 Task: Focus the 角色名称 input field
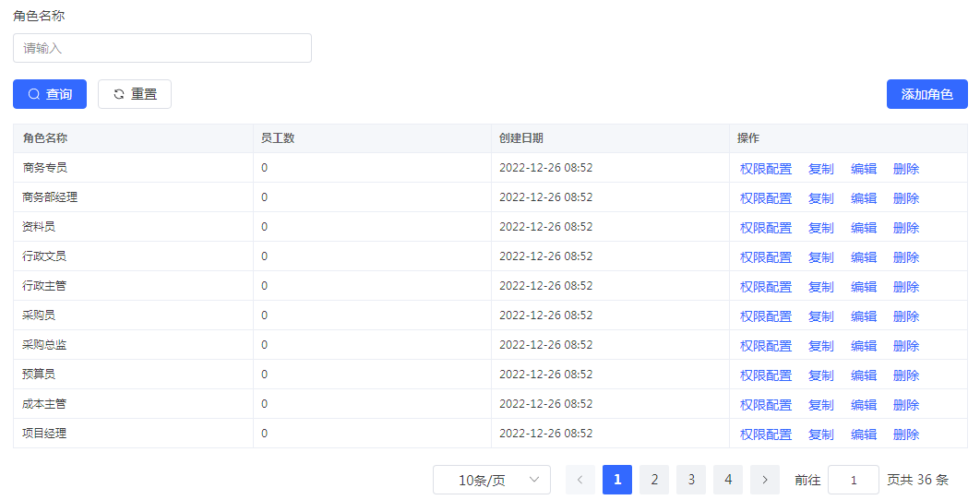point(162,48)
